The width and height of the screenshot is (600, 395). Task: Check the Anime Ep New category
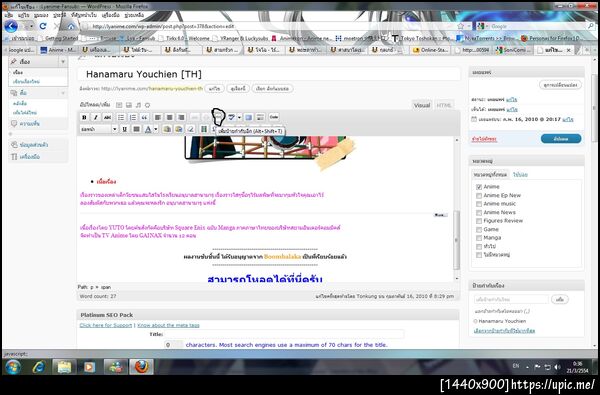479,196
